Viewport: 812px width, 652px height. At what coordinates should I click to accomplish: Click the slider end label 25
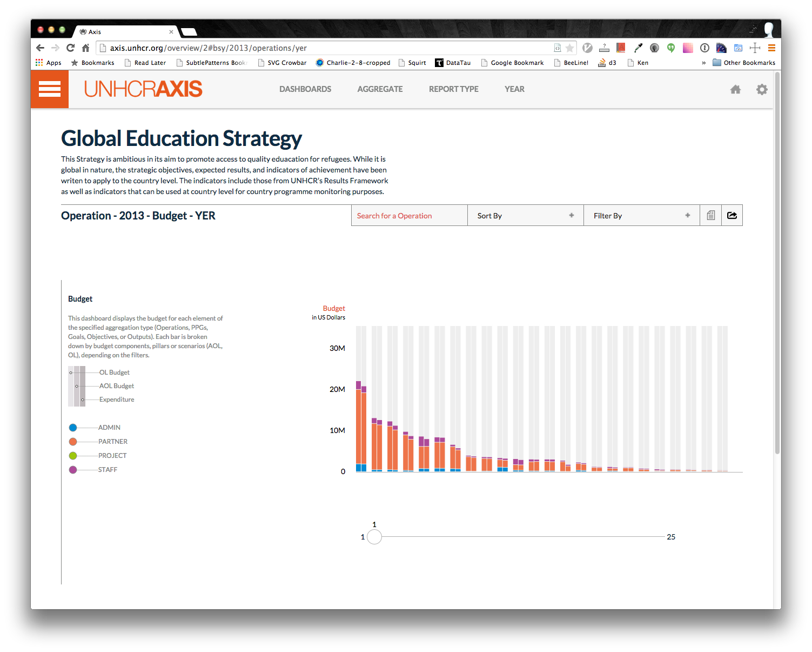coord(671,537)
